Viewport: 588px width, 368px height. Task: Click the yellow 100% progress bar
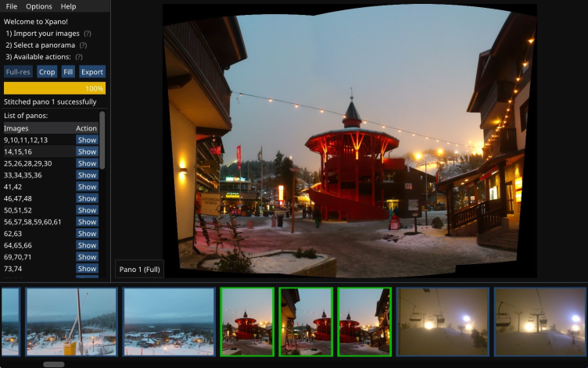pos(54,88)
